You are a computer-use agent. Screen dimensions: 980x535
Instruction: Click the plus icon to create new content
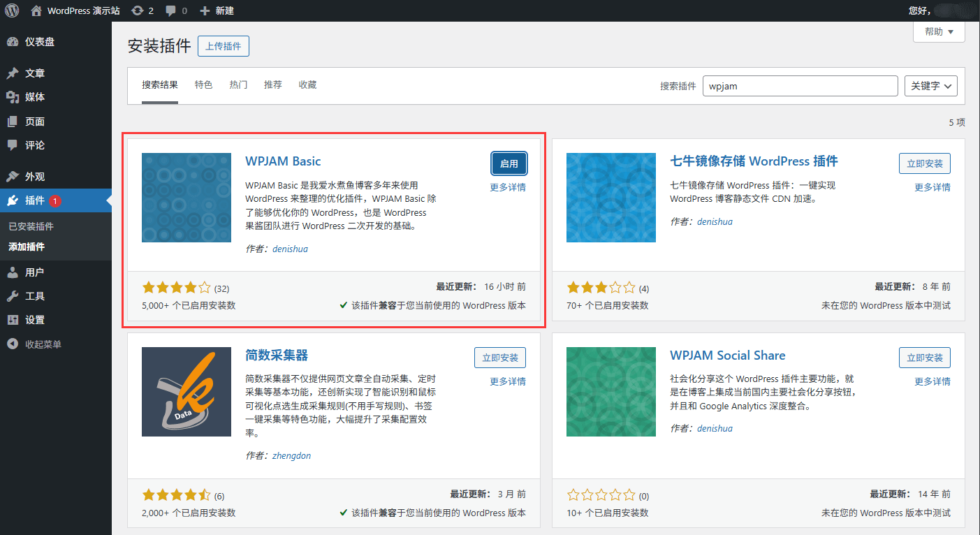(204, 10)
